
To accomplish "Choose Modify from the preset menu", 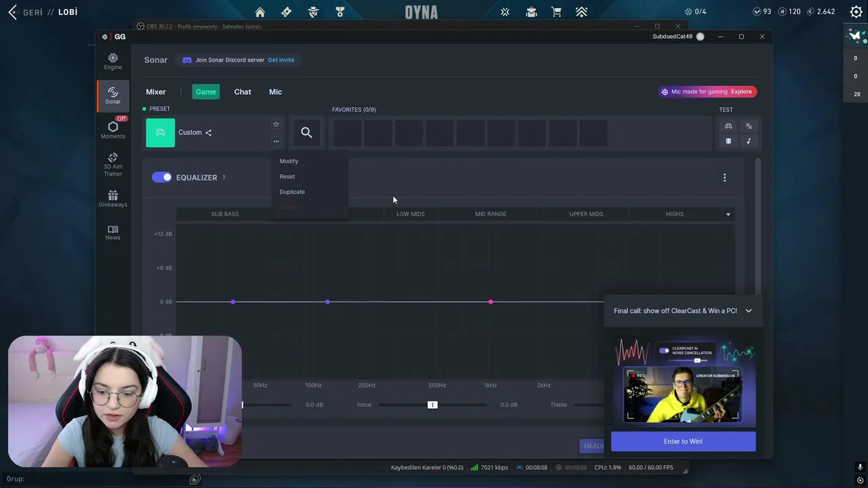I will point(289,161).
